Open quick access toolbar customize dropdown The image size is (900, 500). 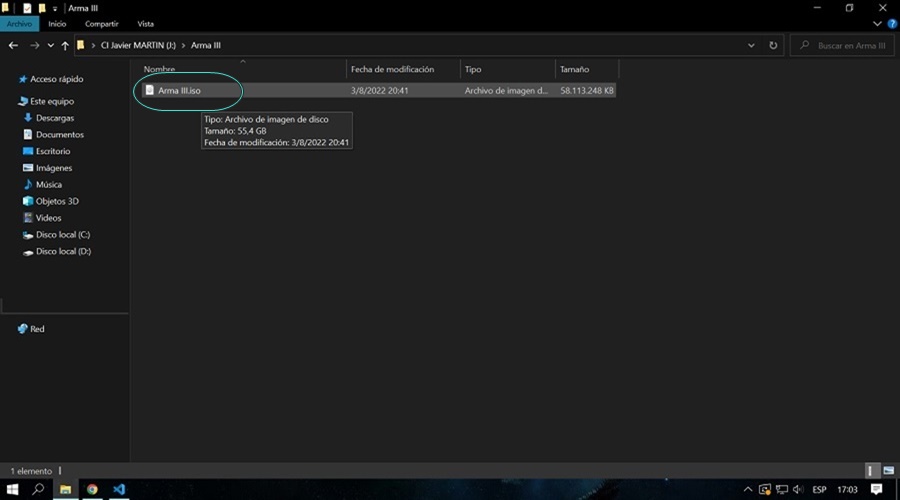[x=55, y=9]
